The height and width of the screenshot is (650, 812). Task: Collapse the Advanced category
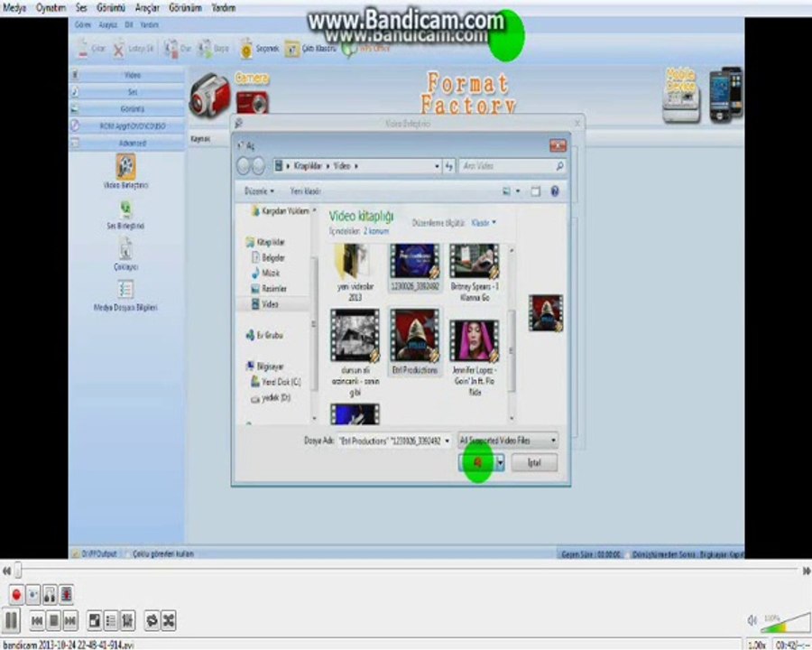tap(127, 143)
